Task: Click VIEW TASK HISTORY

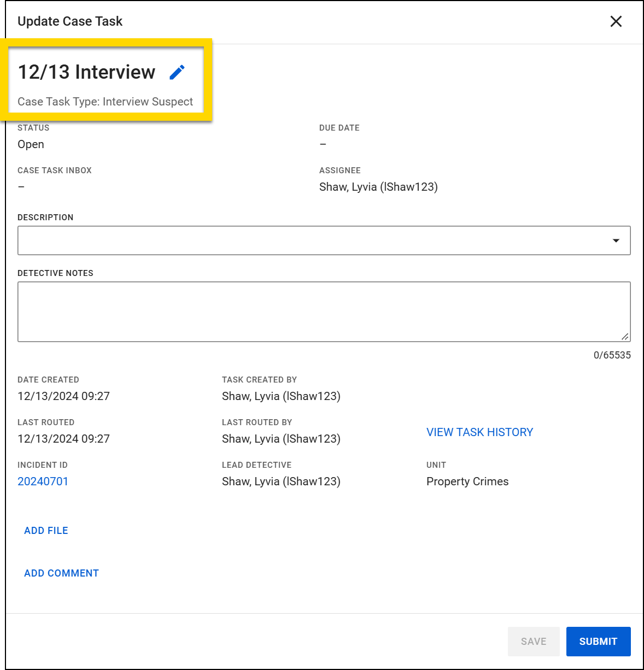Action: [479, 432]
